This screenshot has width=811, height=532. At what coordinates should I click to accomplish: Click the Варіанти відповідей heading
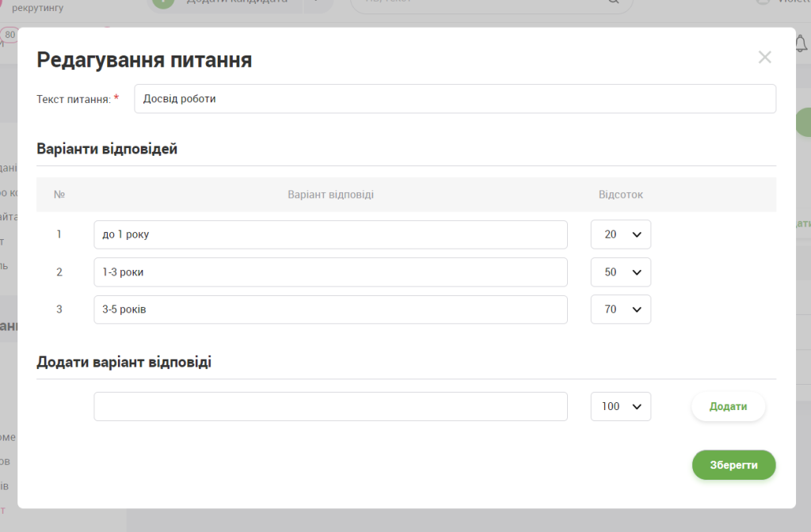tap(107, 149)
